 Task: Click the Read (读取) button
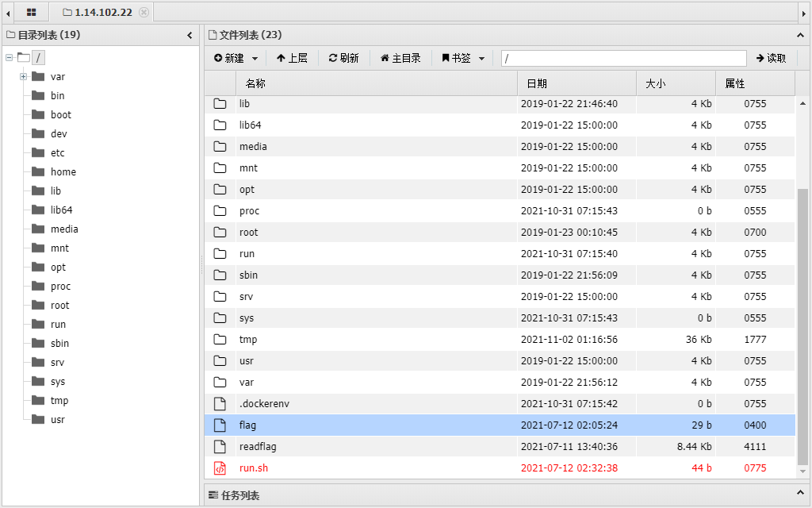772,58
